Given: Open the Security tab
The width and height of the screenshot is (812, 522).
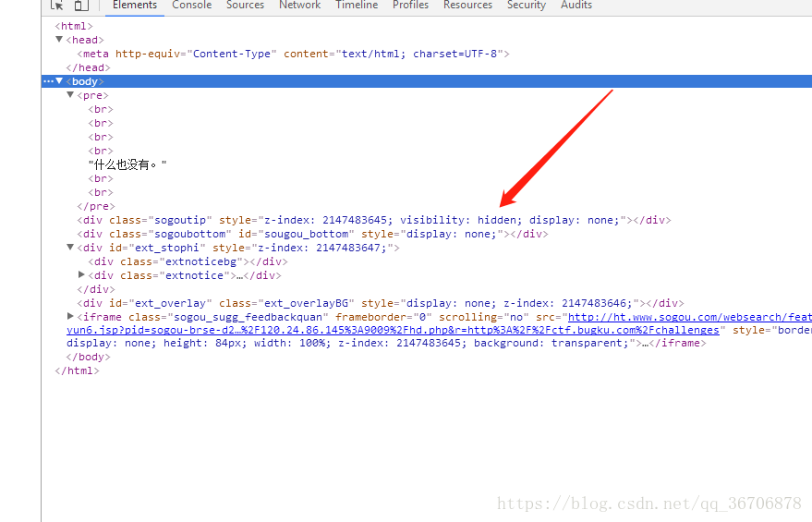Looking at the screenshot, I should 527,6.
